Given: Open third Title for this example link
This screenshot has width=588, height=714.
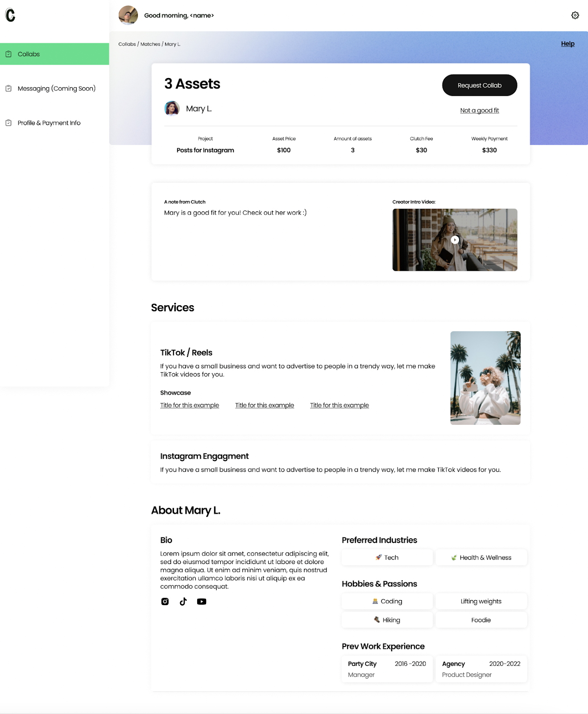Looking at the screenshot, I should click(x=340, y=405).
